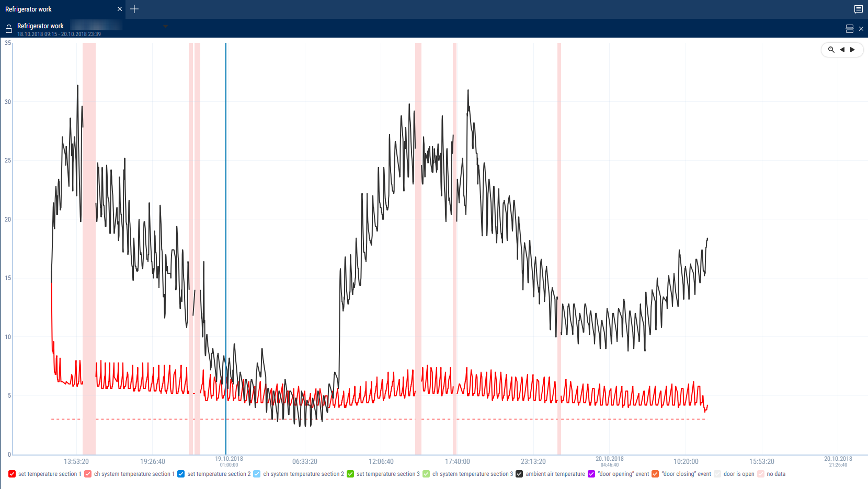Toggle ambient air temperature checkbox
The width and height of the screenshot is (868, 489).
pyautogui.click(x=519, y=474)
